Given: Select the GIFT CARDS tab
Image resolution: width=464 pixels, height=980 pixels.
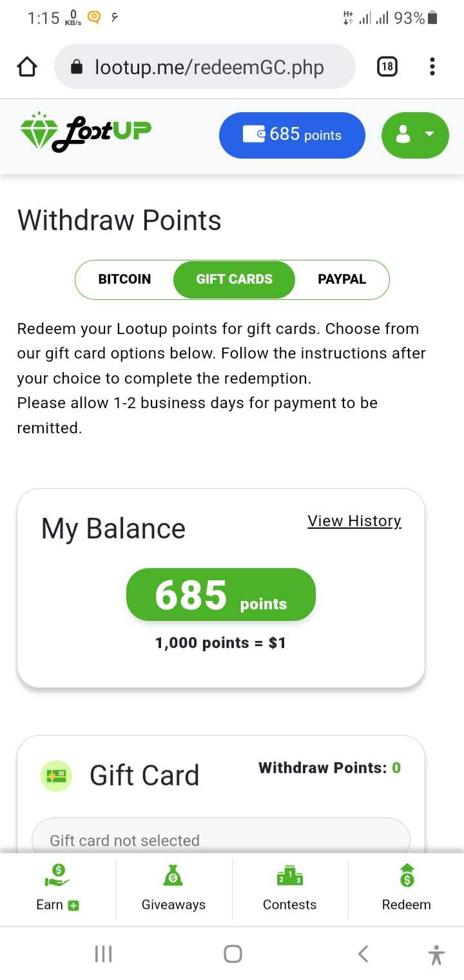Looking at the screenshot, I should click(234, 279).
